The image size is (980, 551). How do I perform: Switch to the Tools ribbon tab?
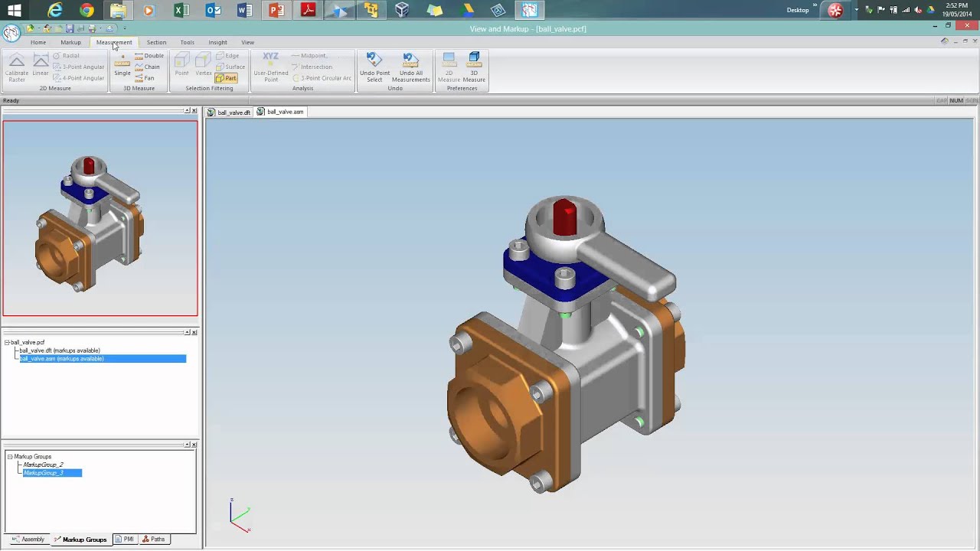tap(187, 42)
